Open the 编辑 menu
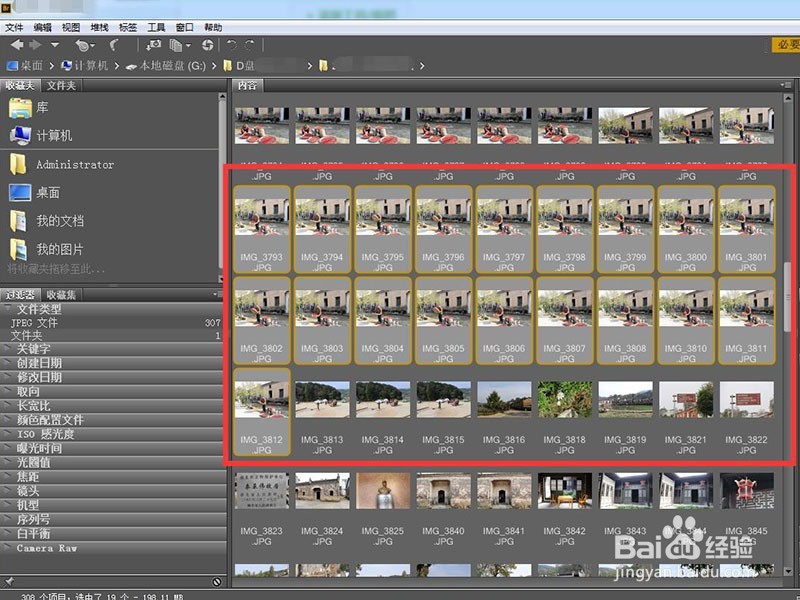 tap(42, 27)
